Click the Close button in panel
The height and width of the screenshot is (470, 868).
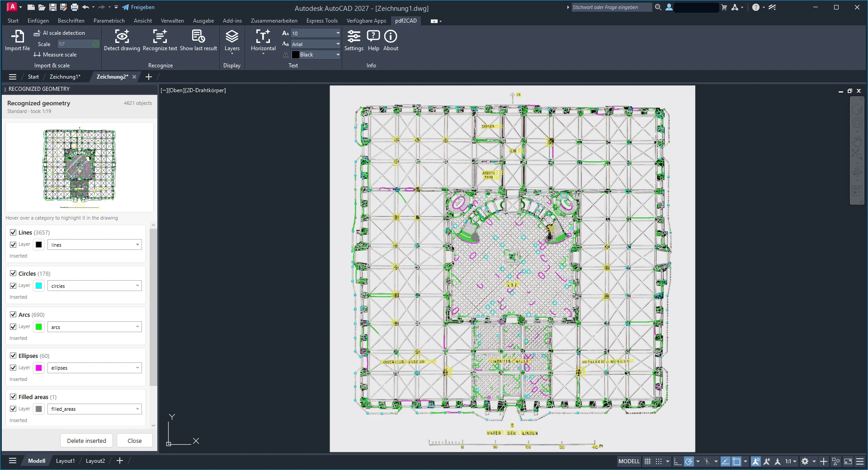tap(134, 441)
